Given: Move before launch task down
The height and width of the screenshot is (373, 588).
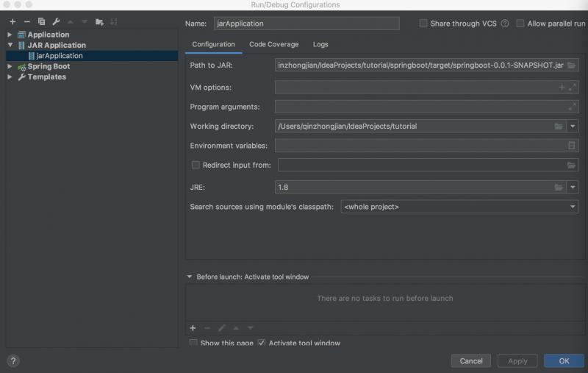Looking at the screenshot, I should coord(250,328).
